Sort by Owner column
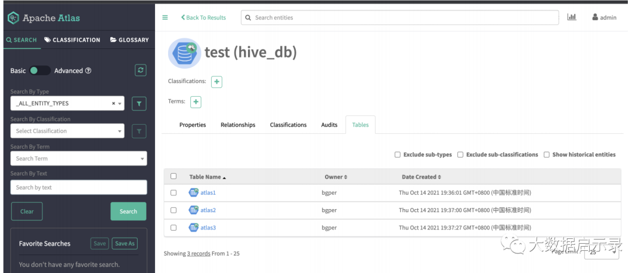Image resolution: width=644 pixels, height=273 pixels. click(x=336, y=177)
